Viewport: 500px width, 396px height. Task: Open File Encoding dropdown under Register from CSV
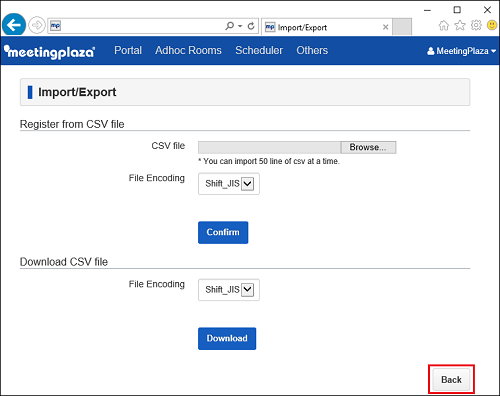click(229, 184)
